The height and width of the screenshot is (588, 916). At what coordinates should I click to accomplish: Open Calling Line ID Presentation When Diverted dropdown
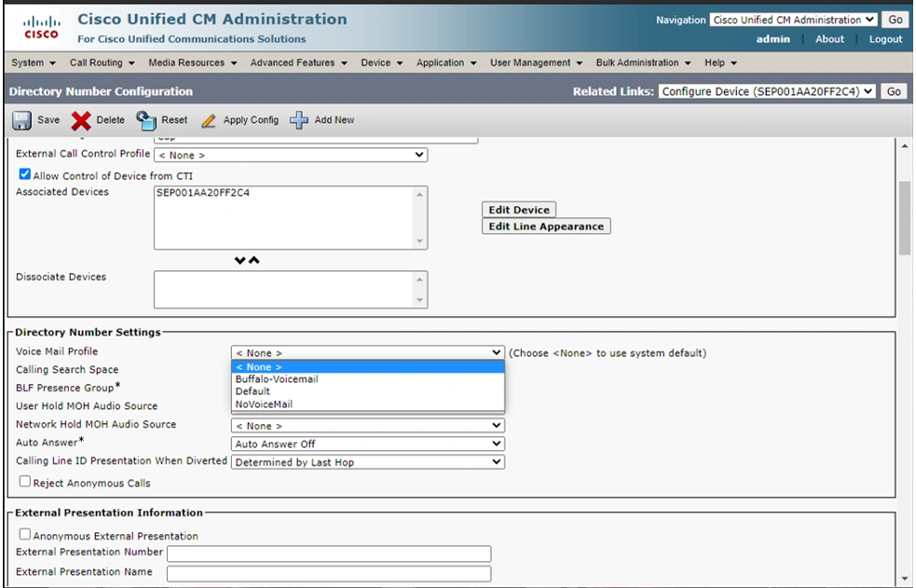[368, 462]
